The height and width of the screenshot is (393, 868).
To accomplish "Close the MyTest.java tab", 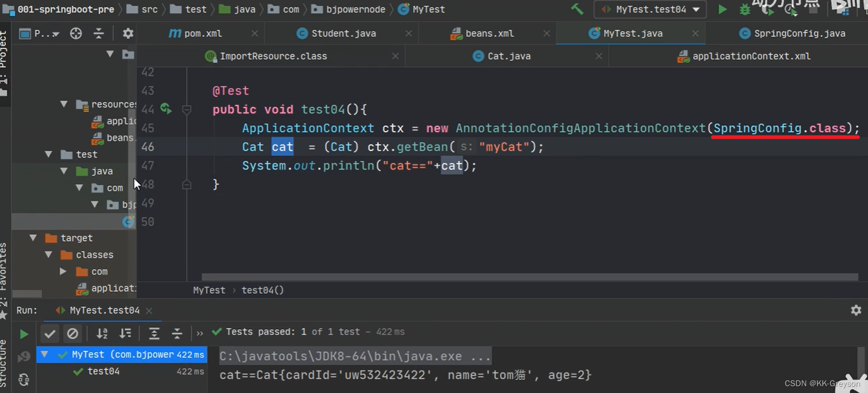I will (x=695, y=33).
